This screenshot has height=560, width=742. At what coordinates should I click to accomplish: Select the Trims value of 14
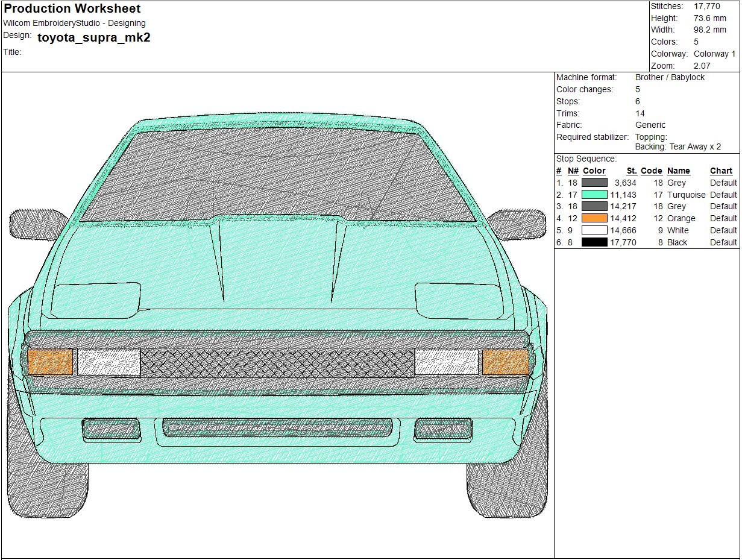pos(640,113)
